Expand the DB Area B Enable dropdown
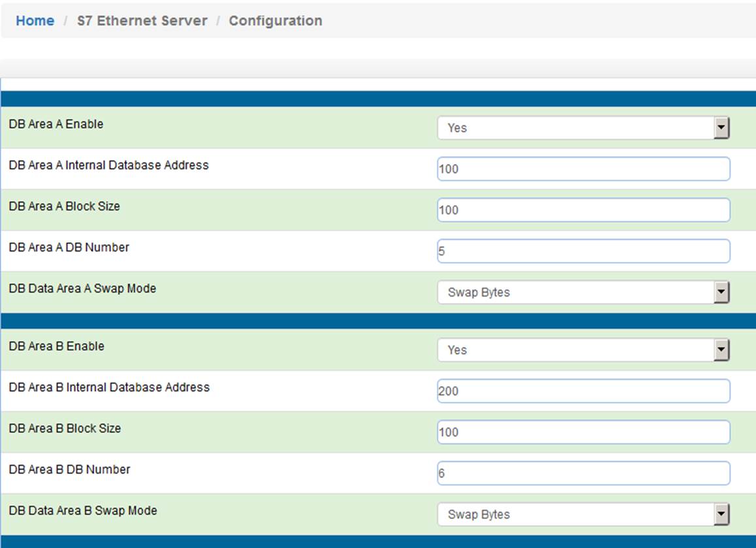 [584, 349]
